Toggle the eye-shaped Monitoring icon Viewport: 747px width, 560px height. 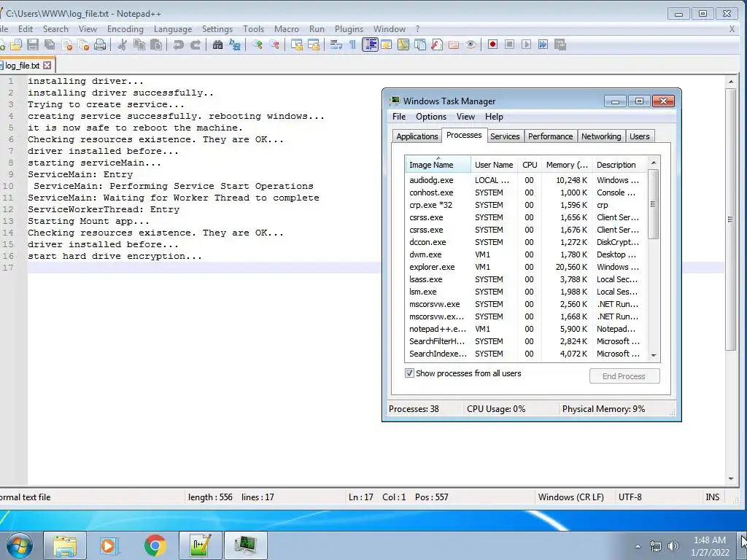point(471,44)
